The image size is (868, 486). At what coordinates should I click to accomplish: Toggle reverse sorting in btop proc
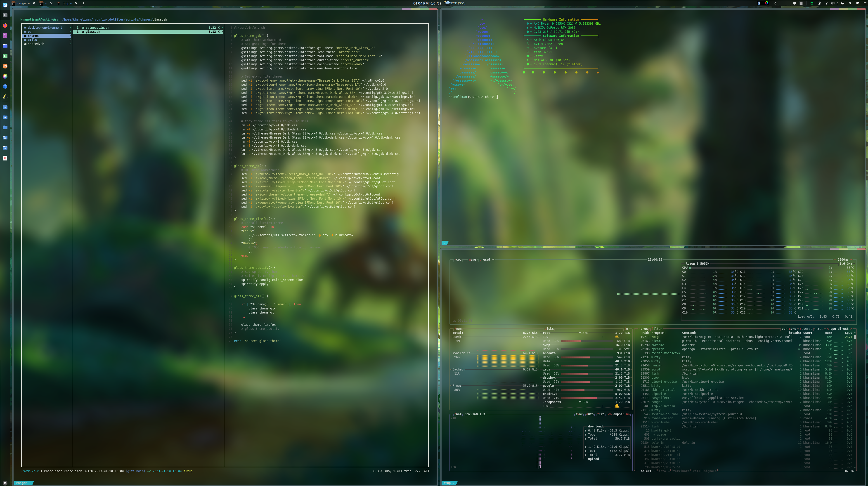tap(806, 329)
